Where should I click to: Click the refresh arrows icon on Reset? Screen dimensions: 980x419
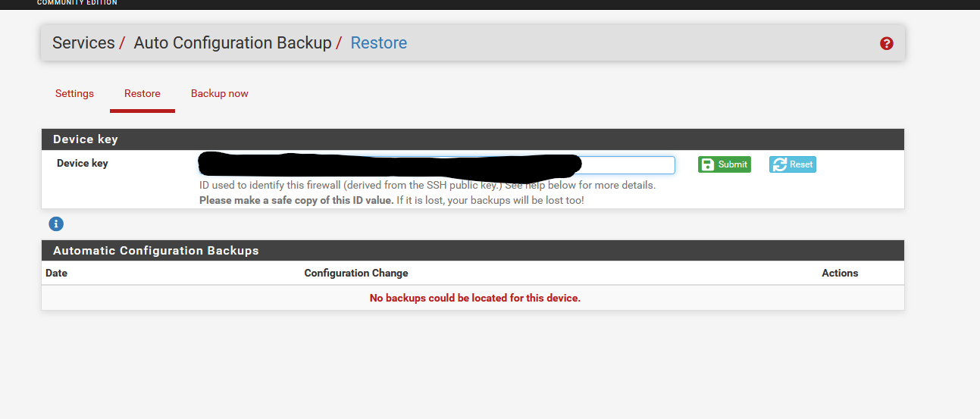tap(778, 164)
